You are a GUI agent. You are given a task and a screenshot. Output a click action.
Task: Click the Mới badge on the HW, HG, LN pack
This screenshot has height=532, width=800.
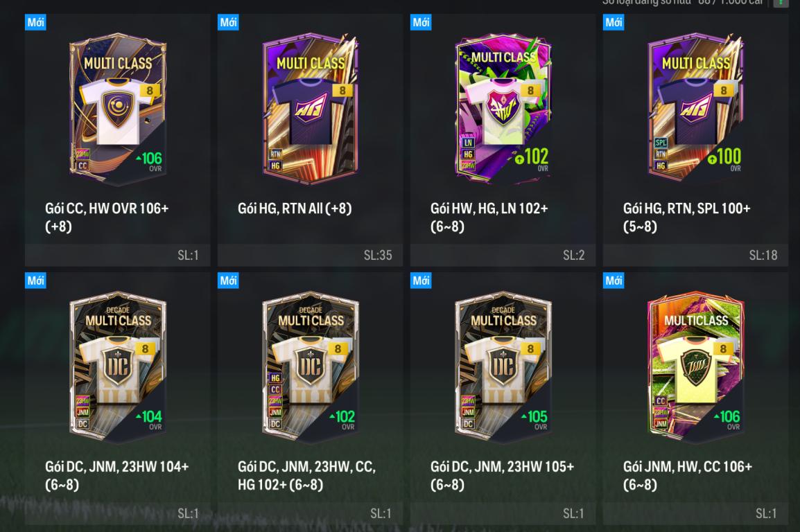click(421, 22)
